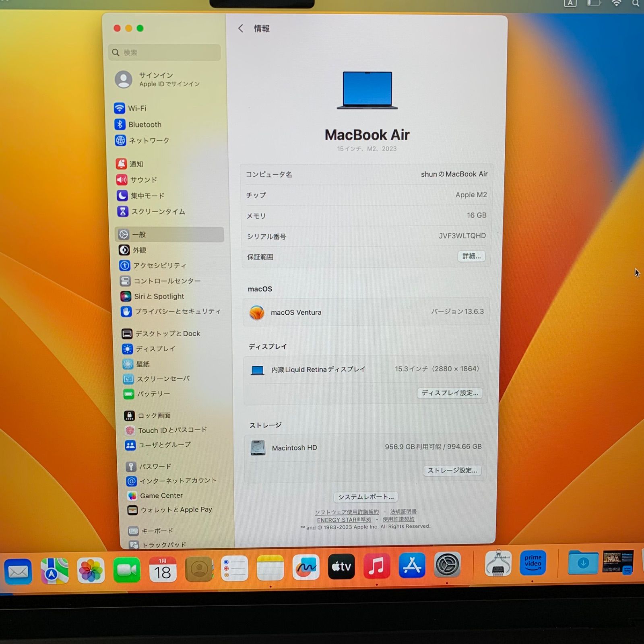
Task: Open ユーザとグループ settings
Action: [x=158, y=445]
